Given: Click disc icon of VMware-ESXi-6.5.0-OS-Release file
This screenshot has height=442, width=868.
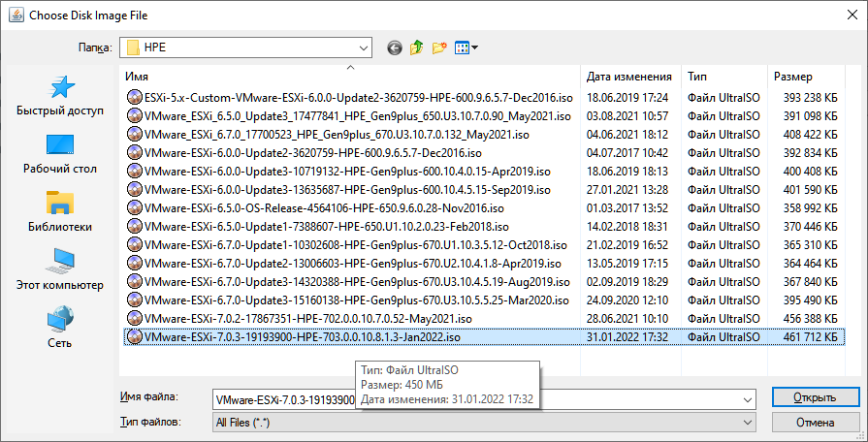Looking at the screenshot, I should click(x=135, y=207).
